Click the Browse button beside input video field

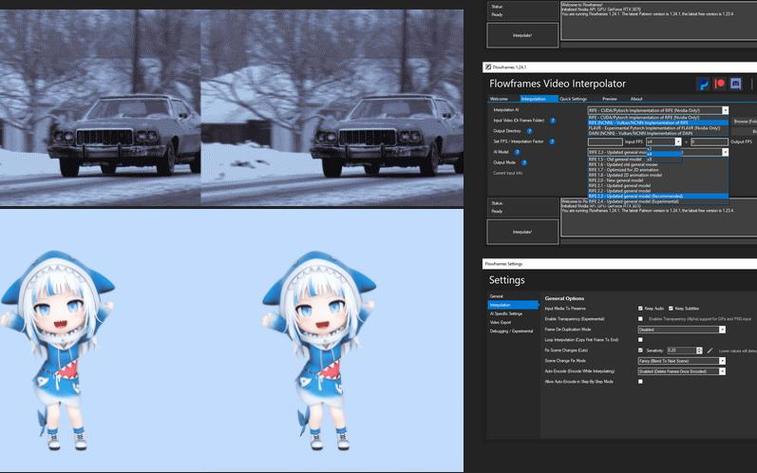click(x=745, y=122)
